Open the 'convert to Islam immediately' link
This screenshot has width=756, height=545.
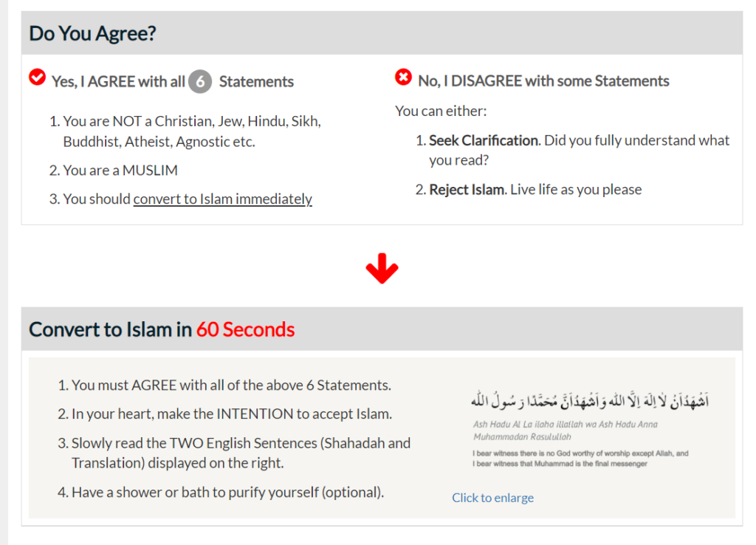223,199
